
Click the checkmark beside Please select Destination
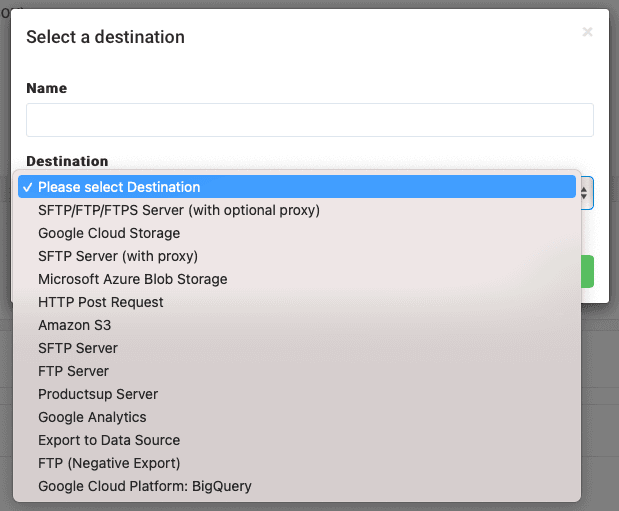point(28,187)
